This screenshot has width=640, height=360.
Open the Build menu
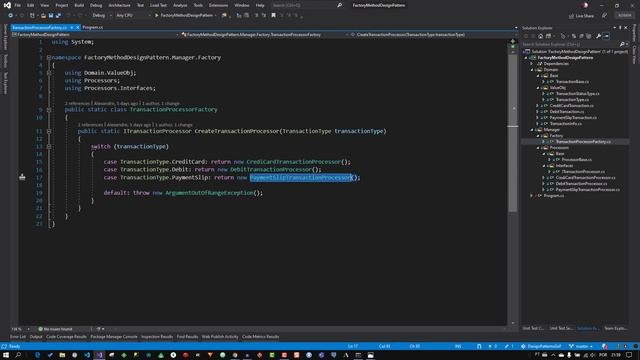79,5
